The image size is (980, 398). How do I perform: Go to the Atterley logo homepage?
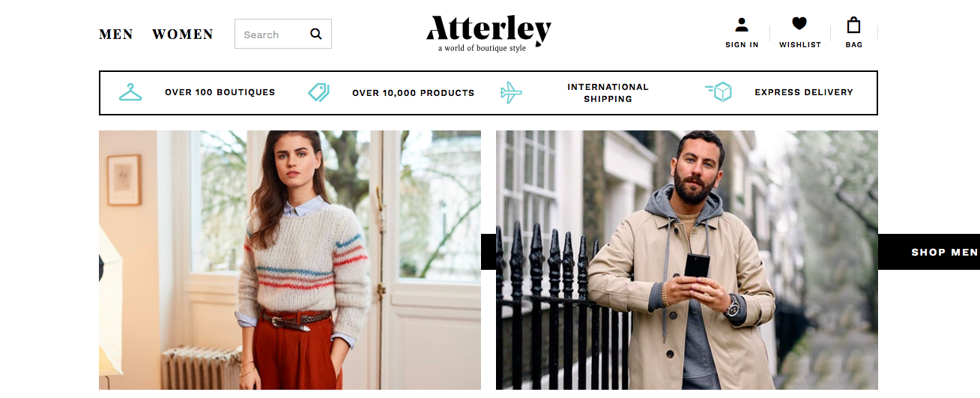489,34
